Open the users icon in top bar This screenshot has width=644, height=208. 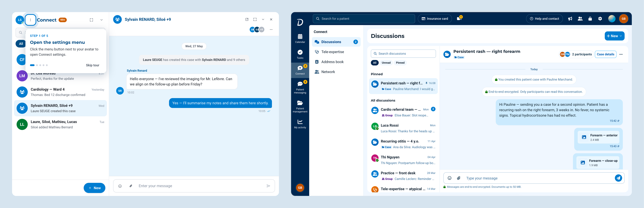(580, 19)
